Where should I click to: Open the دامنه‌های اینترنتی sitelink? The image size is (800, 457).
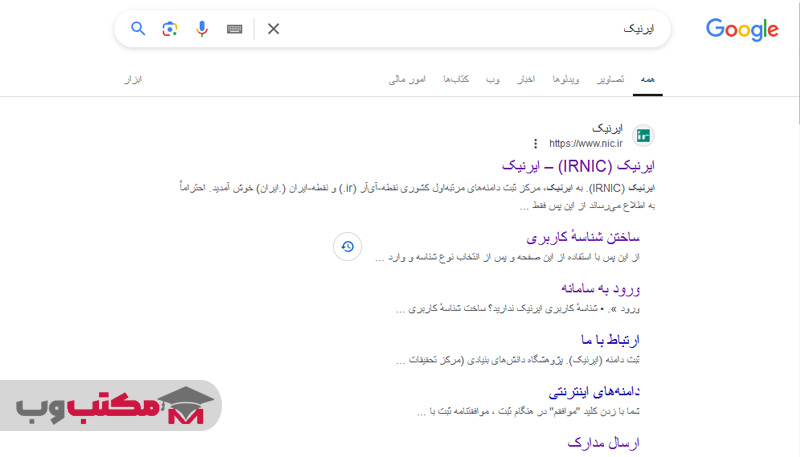pos(594,391)
